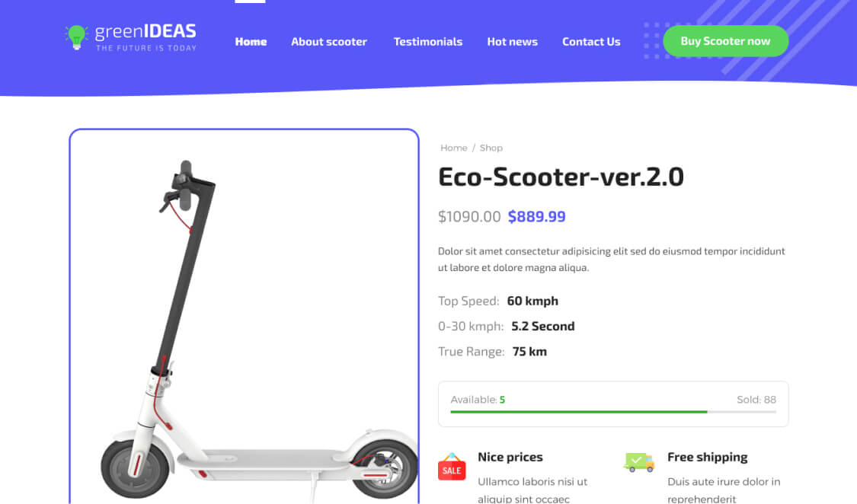This screenshot has width=857, height=504.
Task: Open the Home navigation item
Action: (x=251, y=42)
